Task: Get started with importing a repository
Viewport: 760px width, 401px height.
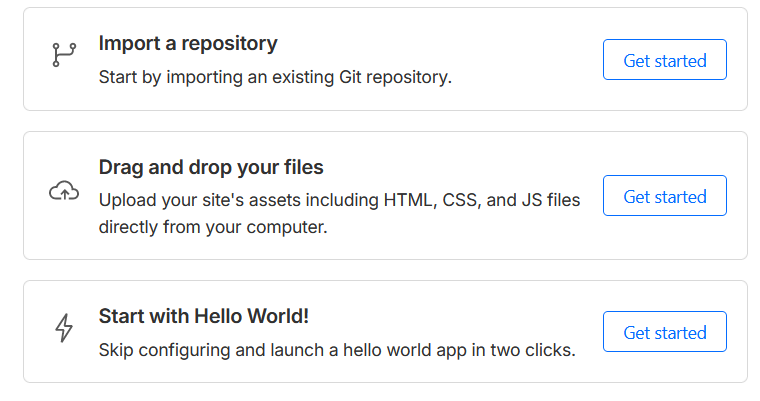Action: (x=664, y=60)
